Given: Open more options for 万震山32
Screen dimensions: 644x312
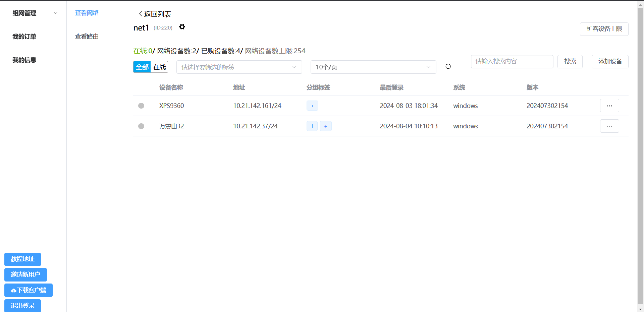Looking at the screenshot, I should [x=609, y=126].
